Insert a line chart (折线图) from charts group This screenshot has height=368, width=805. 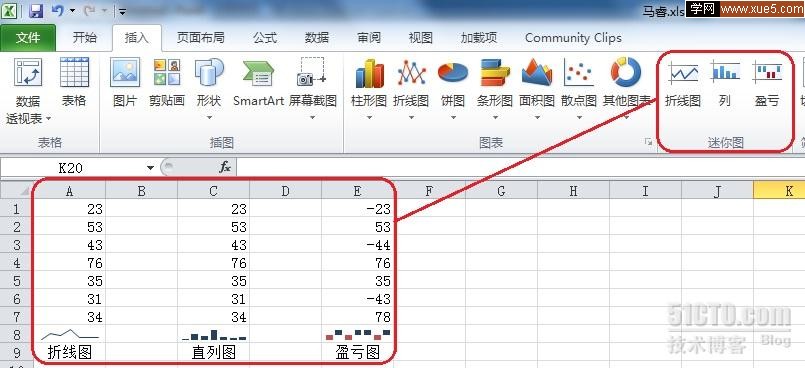[x=411, y=82]
